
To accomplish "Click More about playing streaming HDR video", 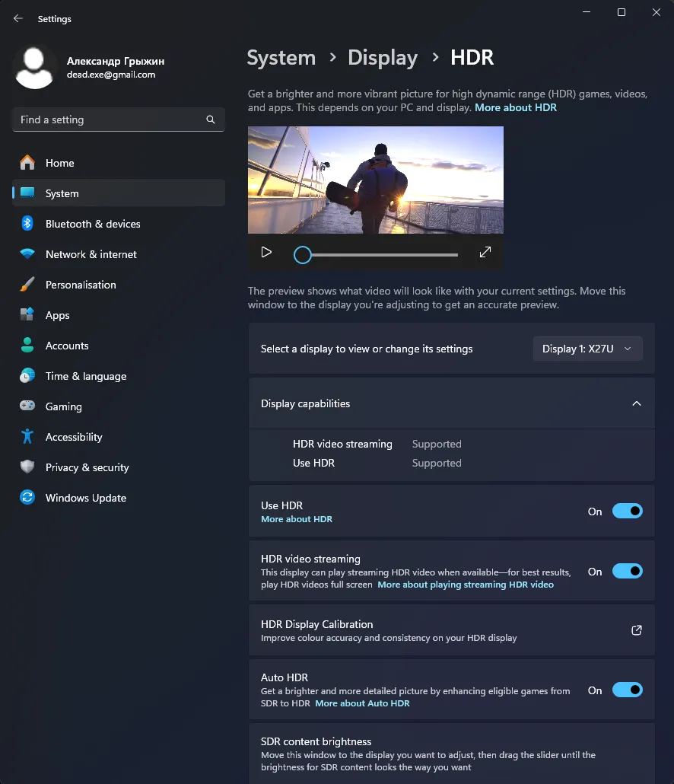I will pyautogui.click(x=466, y=585).
